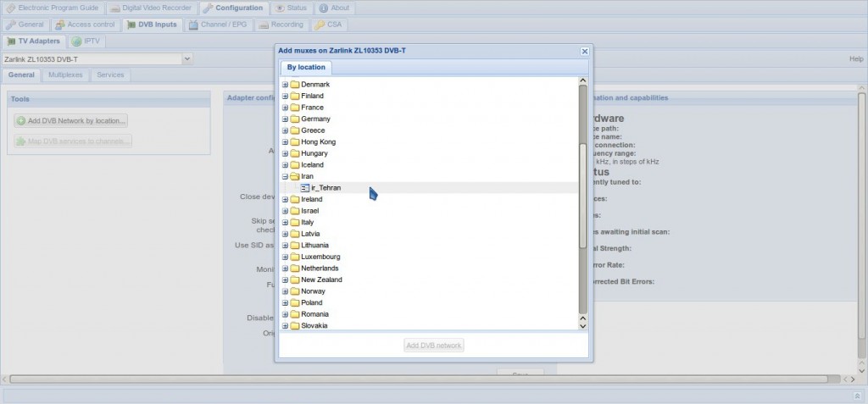Click the open Iran folder icon

[294, 176]
